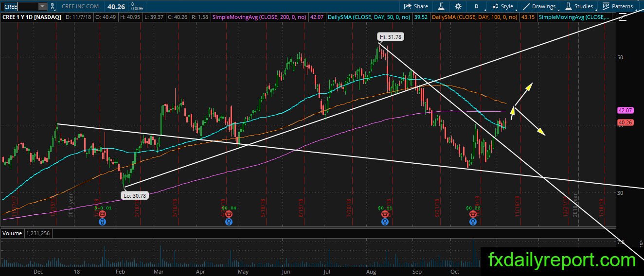Click earnings phone icon under $0.11
The width and height of the screenshot is (644, 276).
(385, 214)
